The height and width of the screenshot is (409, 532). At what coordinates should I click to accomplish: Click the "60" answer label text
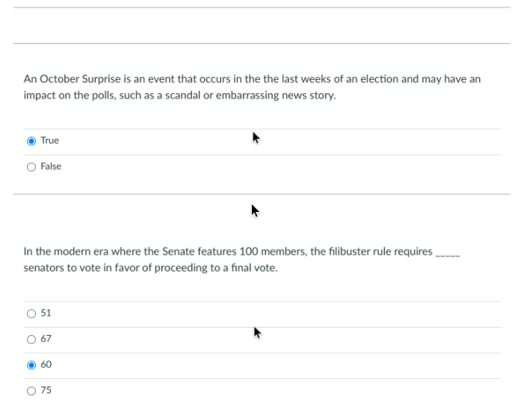click(46, 365)
